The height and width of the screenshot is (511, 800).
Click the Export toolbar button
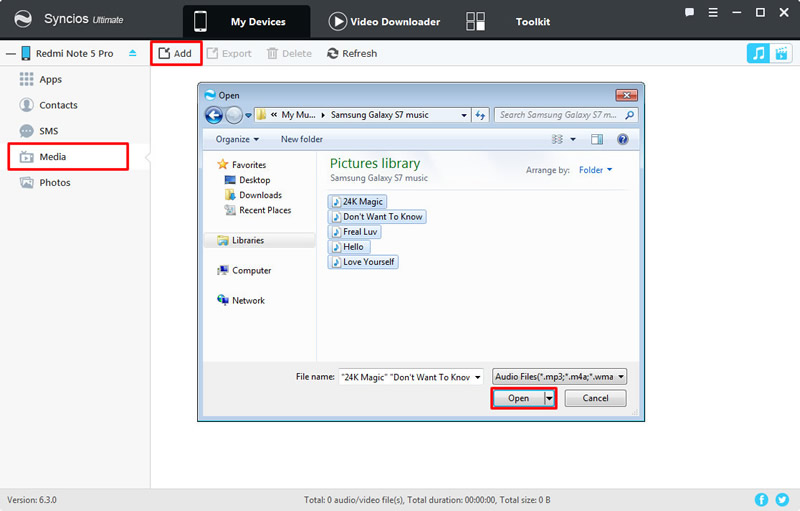229,53
